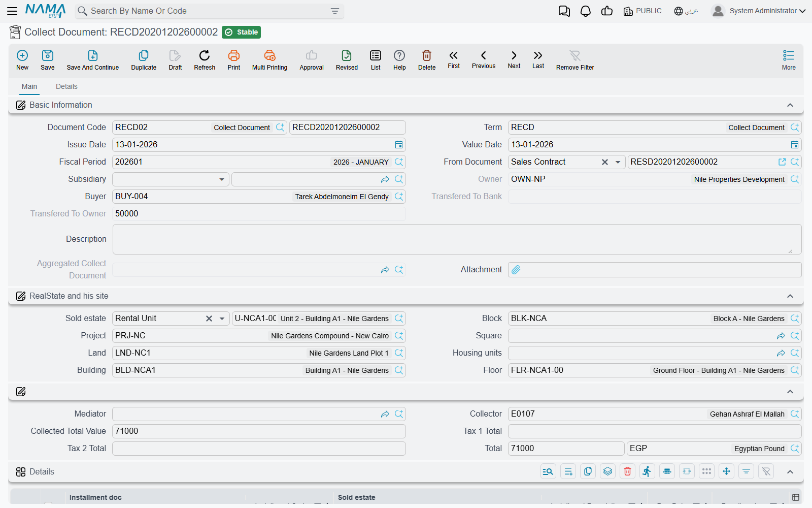Search lookup for Collector field

pyautogui.click(x=795, y=414)
